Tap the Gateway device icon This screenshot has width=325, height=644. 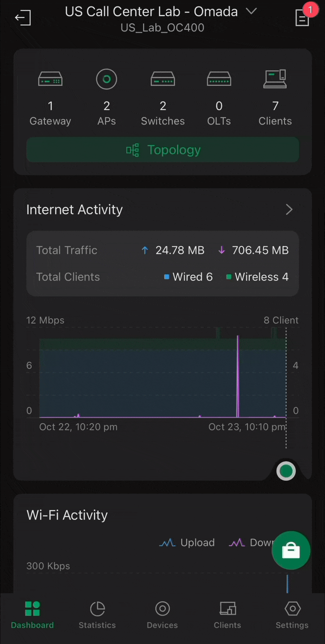50,79
